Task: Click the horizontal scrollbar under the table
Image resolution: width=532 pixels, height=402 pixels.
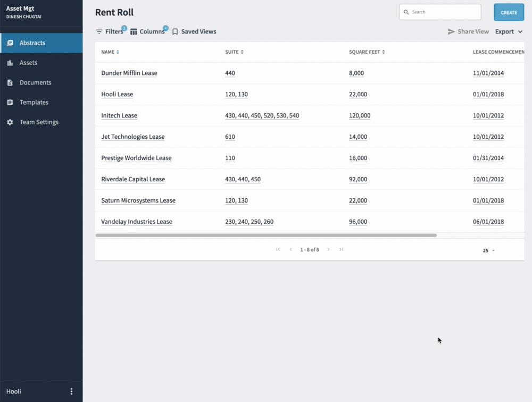Action: click(x=267, y=235)
